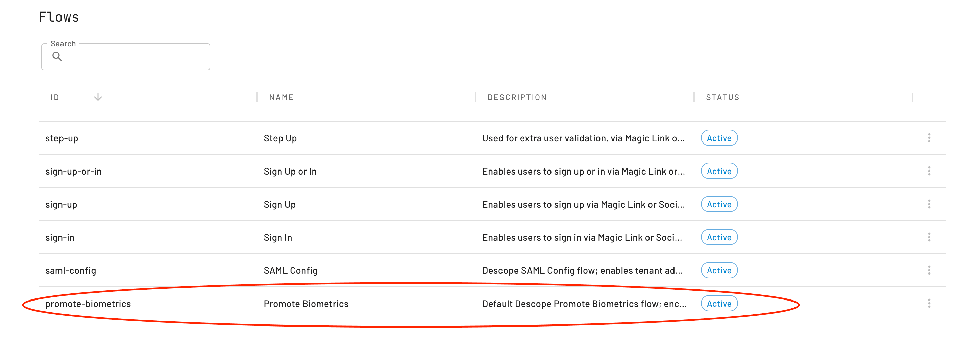The image size is (980, 339).
Task: Open the step-up flow ID
Action: coord(62,138)
